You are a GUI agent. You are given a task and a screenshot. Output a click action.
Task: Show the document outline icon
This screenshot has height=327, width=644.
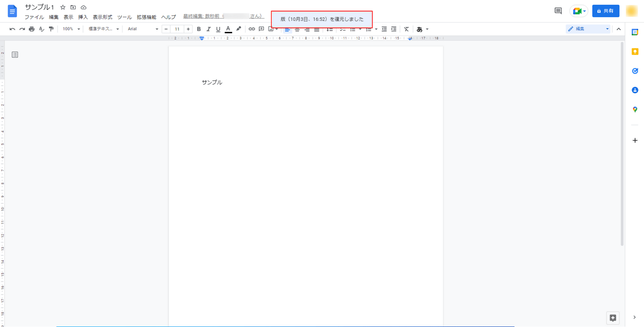pos(15,55)
